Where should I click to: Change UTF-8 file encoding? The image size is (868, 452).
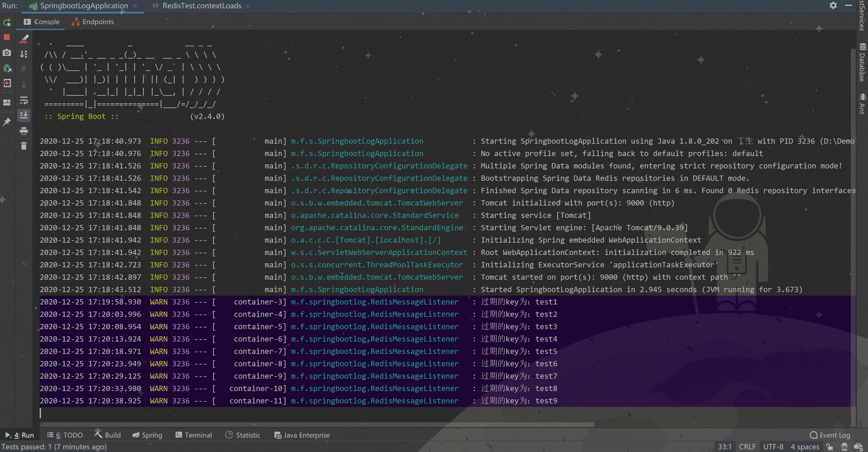pyautogui.click(x=773, y=447)
